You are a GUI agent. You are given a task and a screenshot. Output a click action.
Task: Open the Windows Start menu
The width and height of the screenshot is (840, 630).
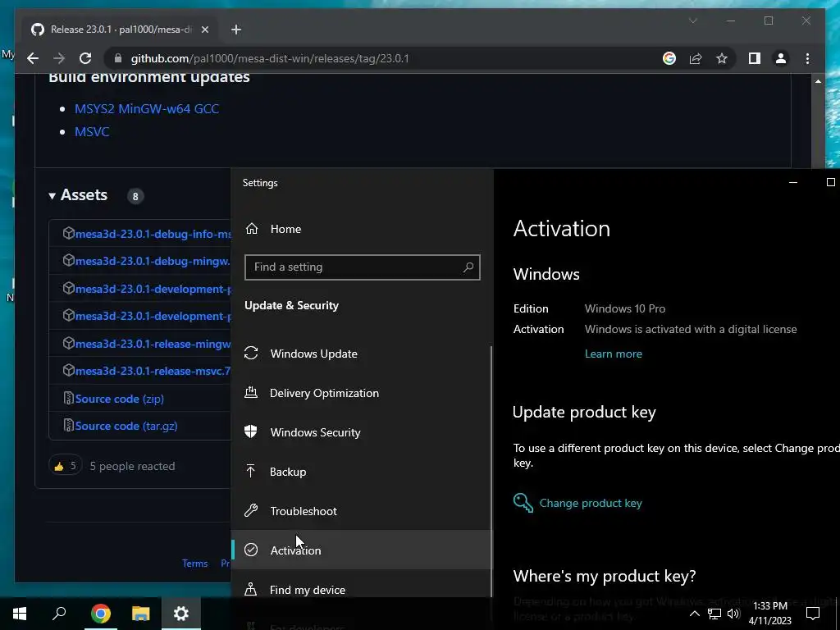pos(20,614)
